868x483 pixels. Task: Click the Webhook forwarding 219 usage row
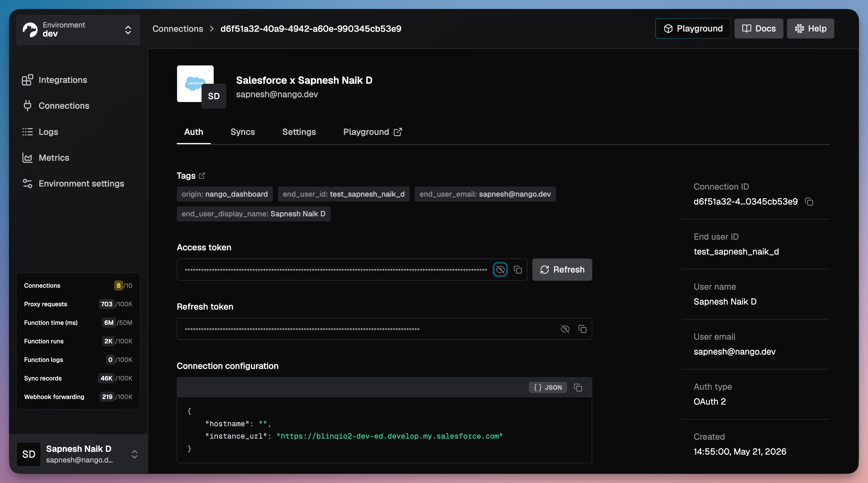pyautogui.click(x=78, y=397)
